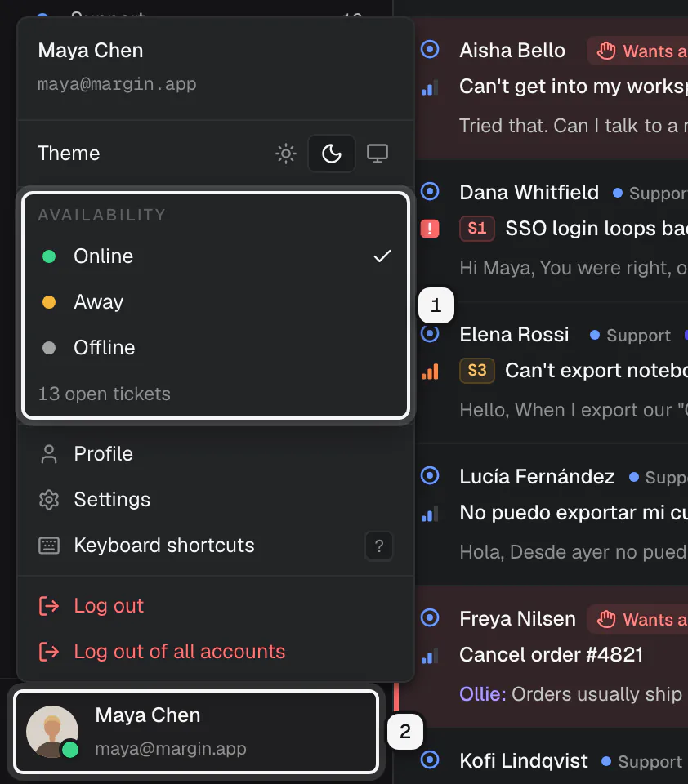Click Elena Rossi's open status circle icon
Image resolution: width=688 pixels, height=784 pixels.
pyautogui.click(x=430, y=333)
